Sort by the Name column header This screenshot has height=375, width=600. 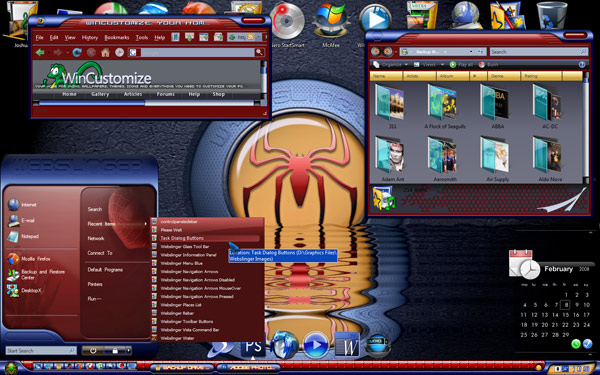click(x=386, y=76)
